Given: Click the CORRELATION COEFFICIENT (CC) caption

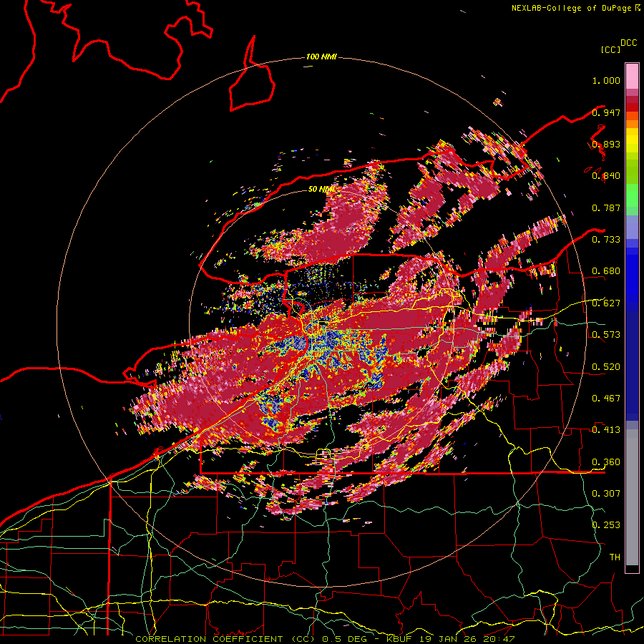Looking at the screenshot, I should click(x=225, y=639).
